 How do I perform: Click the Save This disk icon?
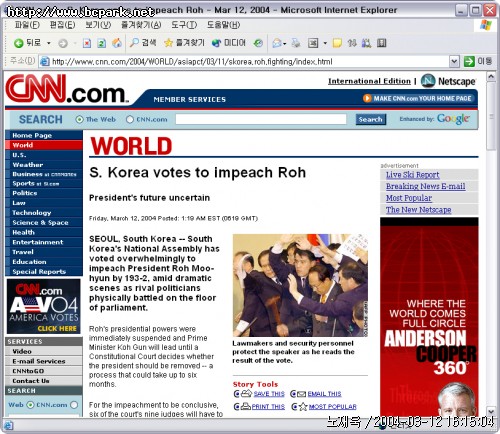tap(246, 394)
